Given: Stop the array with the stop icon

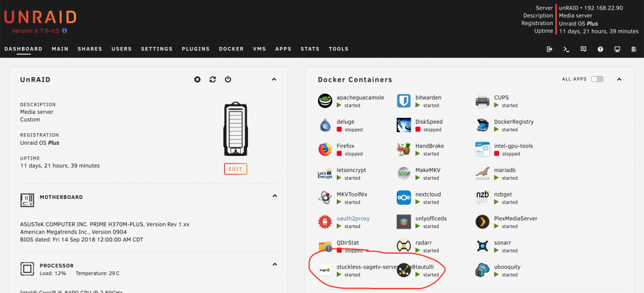Looking at the screenshot, I should coord(197,79).
